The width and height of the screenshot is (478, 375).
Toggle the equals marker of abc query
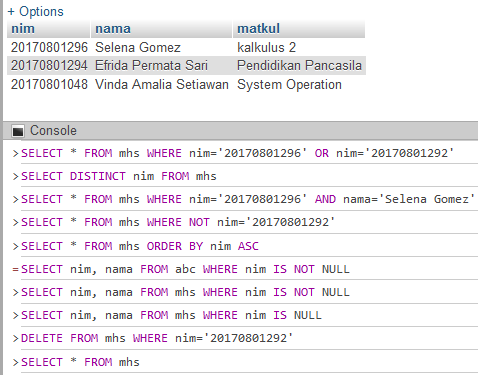click(15, 269)
